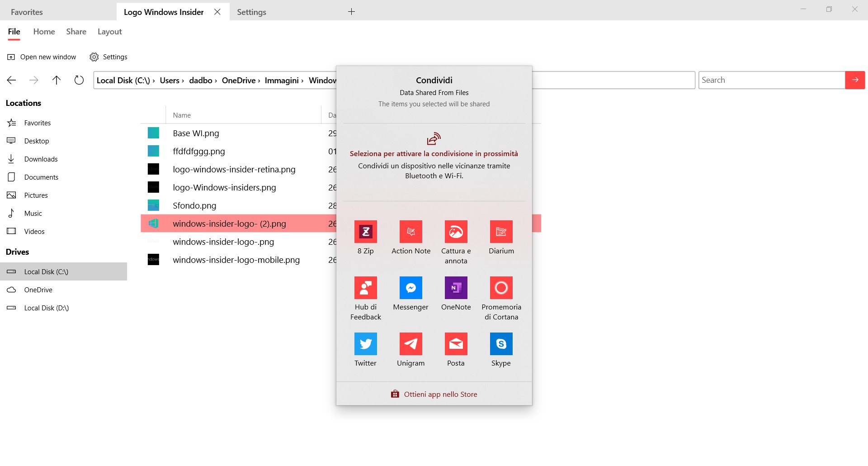Close the Logo Windows Insider tab

217,12
